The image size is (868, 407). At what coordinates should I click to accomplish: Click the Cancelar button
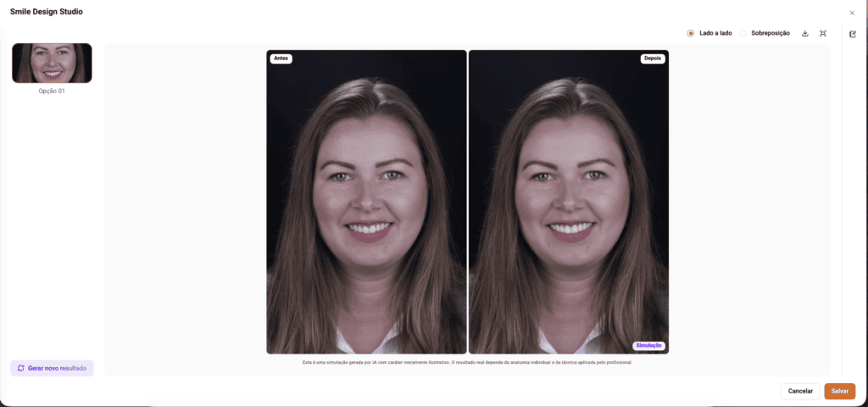point(800,391)
